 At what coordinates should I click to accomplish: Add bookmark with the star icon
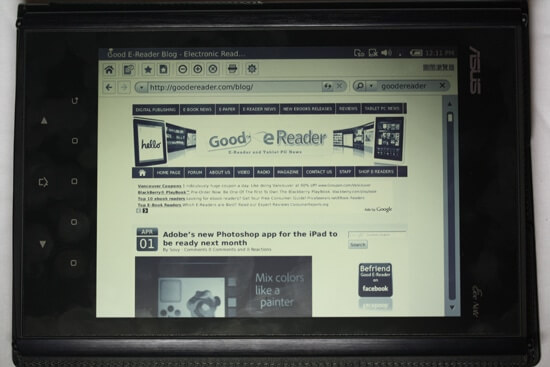pyautogui.click(x=148, y=69)
